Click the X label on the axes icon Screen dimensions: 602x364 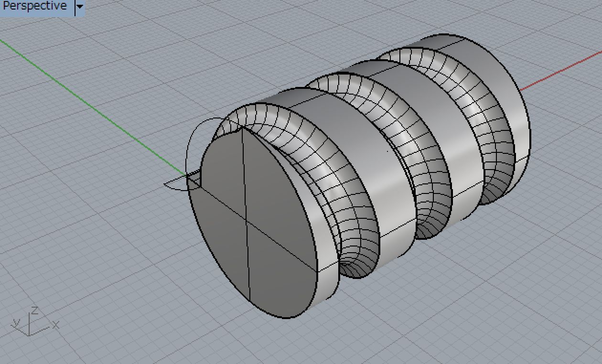coord(56,325)
